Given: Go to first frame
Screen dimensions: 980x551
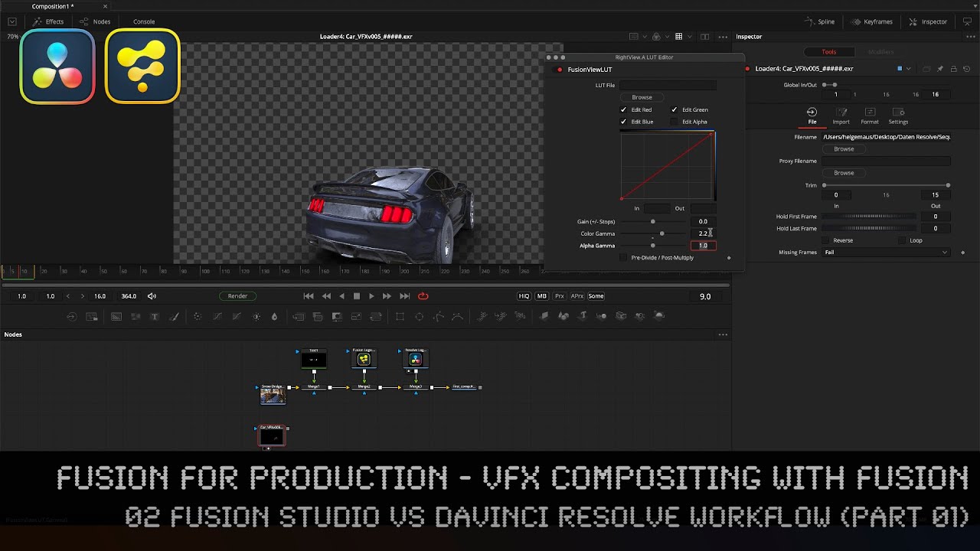Looking at the screenshot, I should point(309,296).
